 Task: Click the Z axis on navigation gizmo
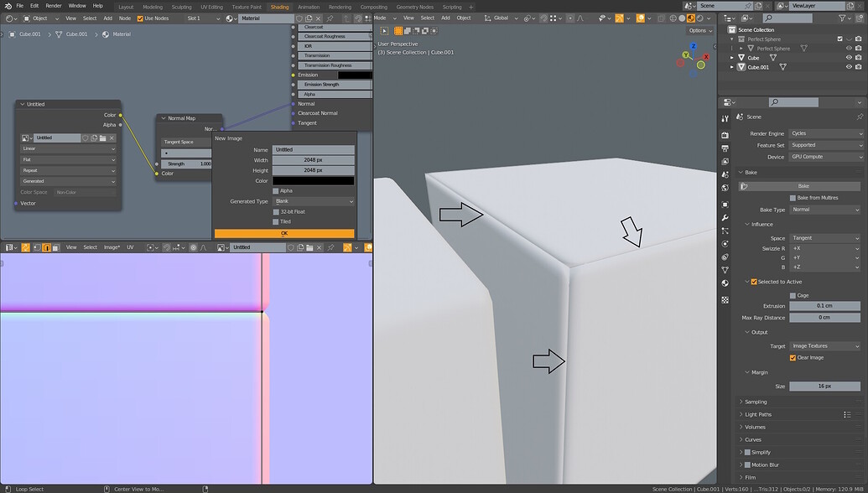coord(693,46)
